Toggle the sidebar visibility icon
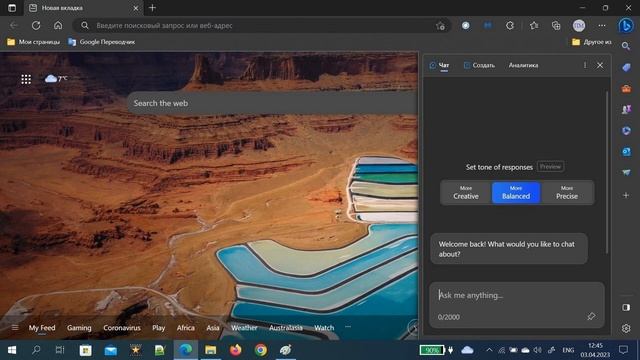Screen dimensions: 640x360 (626, 307)
